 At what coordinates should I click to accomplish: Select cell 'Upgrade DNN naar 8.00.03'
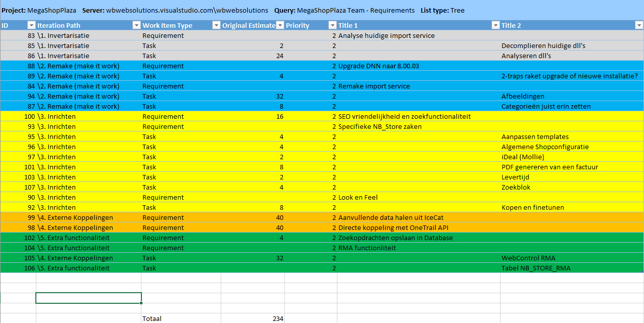pos(419,66)
